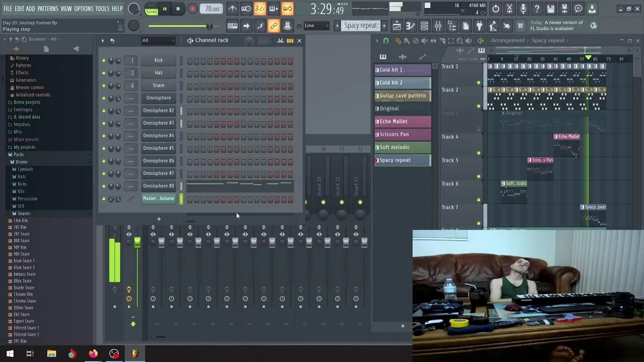Open the channel rack filter dropdown 'All'
Image resolution: width=644 pixels, height=362 pixels.
click(x=157, y=41)
